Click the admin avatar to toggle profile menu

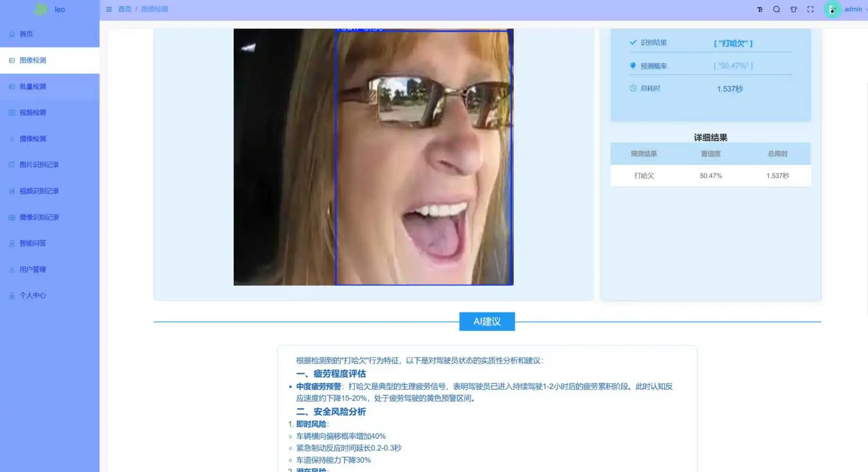(832, 9)
